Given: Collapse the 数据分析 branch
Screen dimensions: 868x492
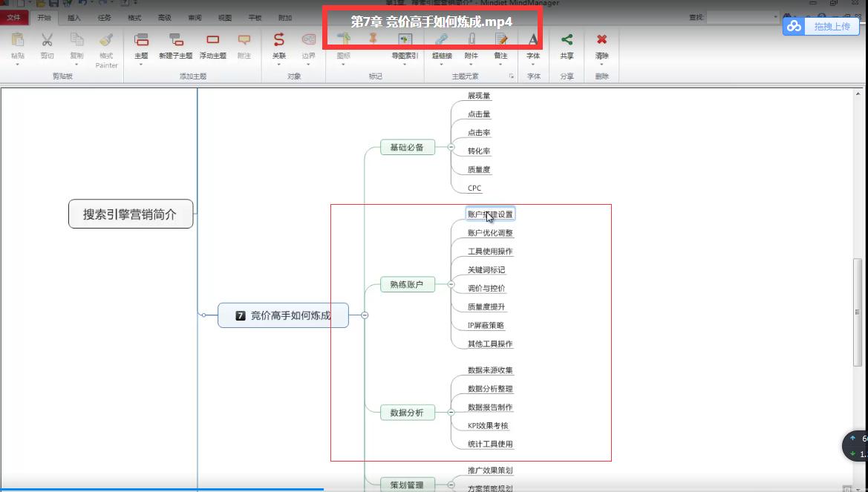Looking at the screenshot, I should [451, 413].
